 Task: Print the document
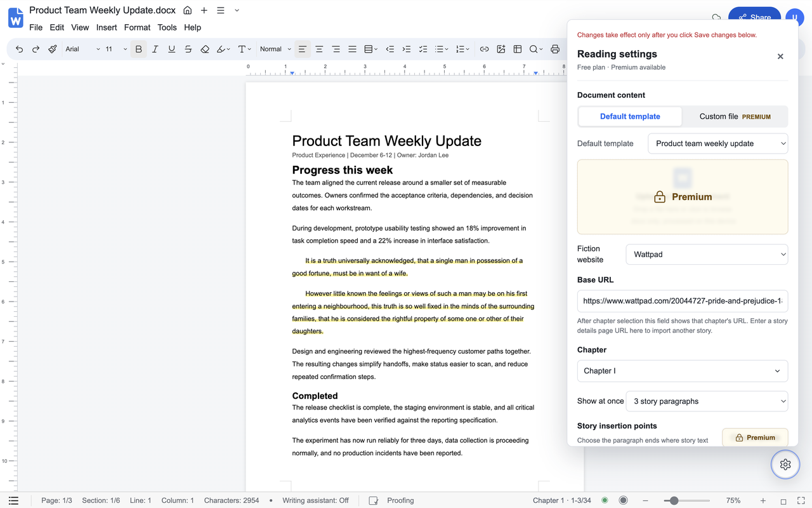pyautogui.click(x=555, y=49)
